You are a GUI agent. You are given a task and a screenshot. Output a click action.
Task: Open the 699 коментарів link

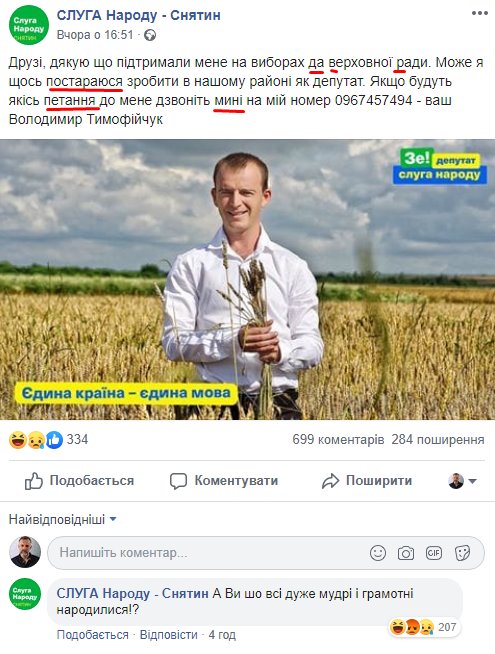coord(338,440)
